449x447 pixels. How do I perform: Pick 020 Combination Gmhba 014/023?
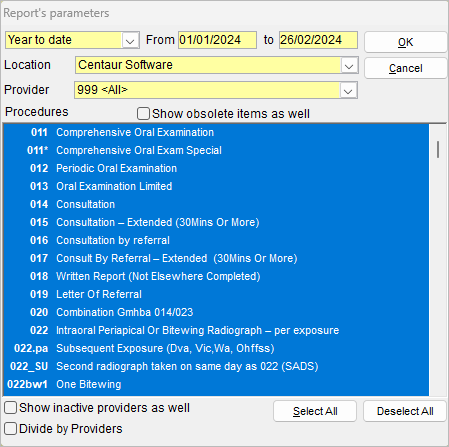(x=216, y=312)
